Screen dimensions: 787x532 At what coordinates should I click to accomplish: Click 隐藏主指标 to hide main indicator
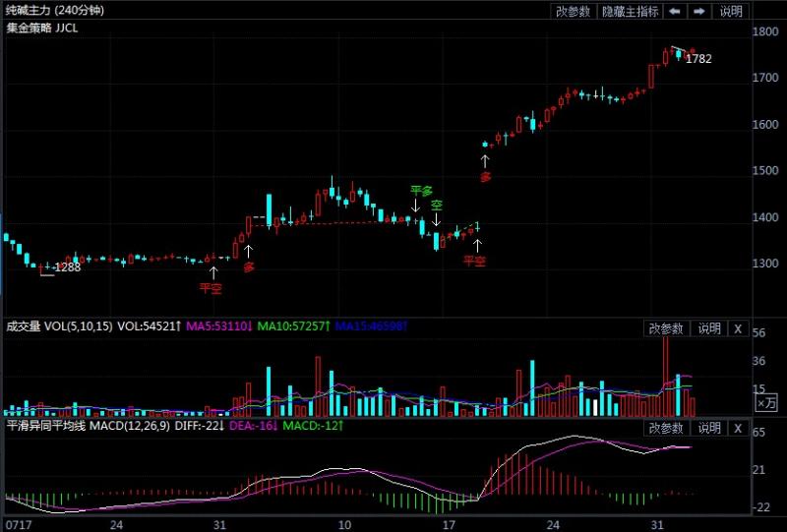pos(631,11)
